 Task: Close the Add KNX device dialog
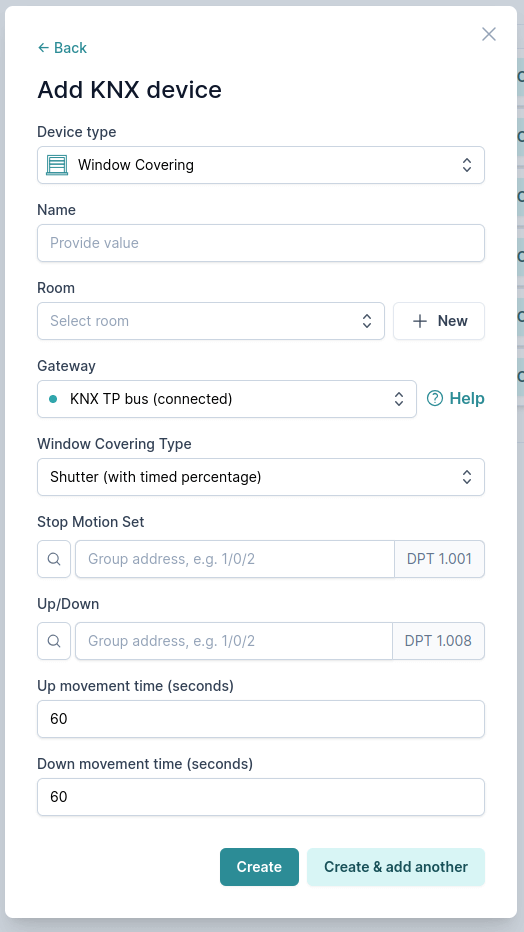(x=488, y=34)
